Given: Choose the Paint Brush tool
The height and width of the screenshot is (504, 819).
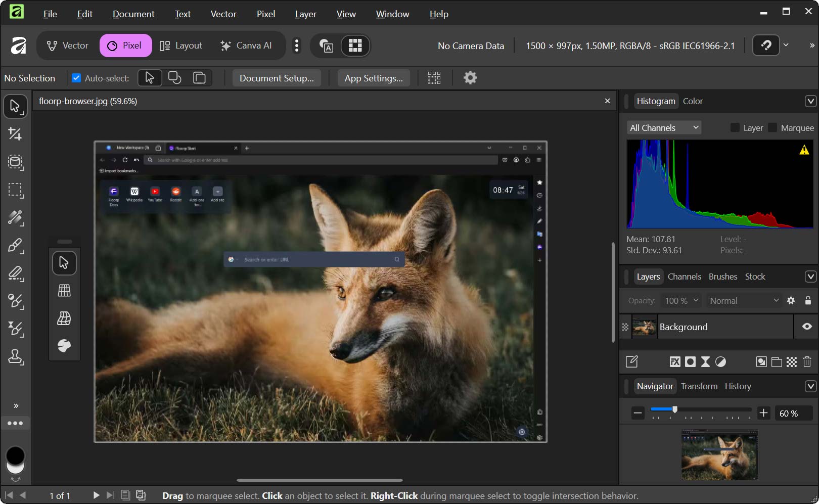Looking at the screenshot, I should (15, 246).
